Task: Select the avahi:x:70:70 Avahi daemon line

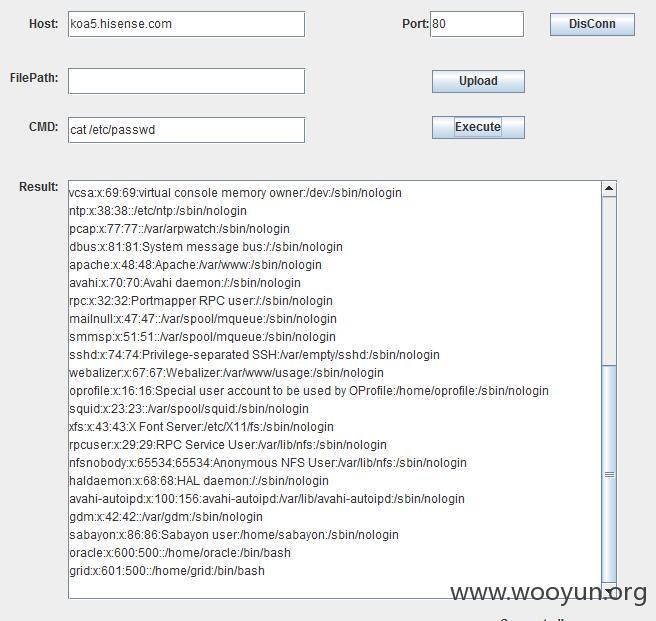Action: pos(185,283)
